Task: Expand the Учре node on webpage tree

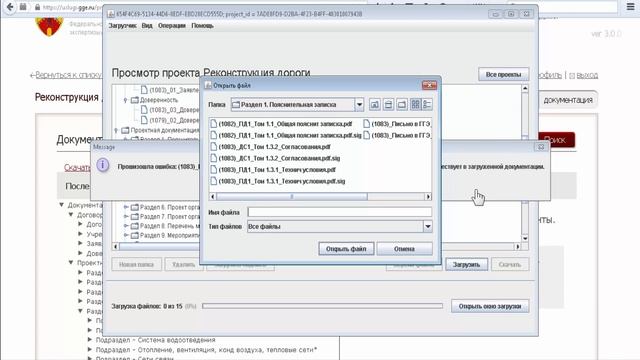Action: click(80, 234)
